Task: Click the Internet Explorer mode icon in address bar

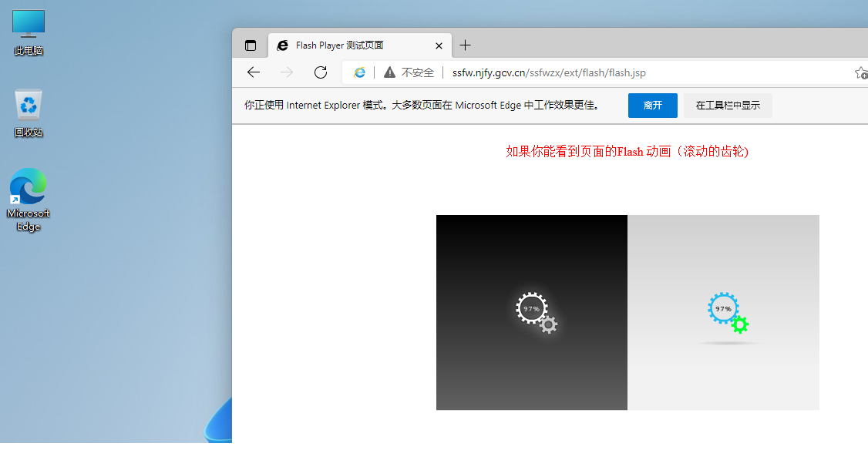Action: pos(359,72)
